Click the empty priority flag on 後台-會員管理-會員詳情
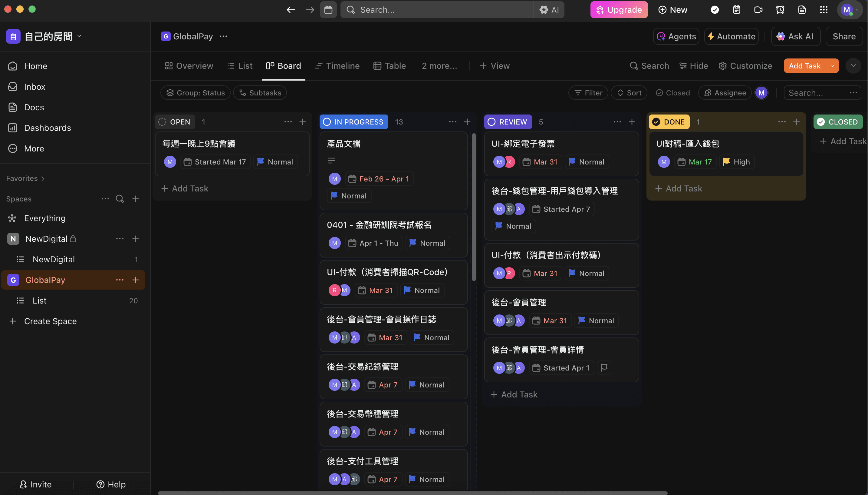 [x=604, y=367]
